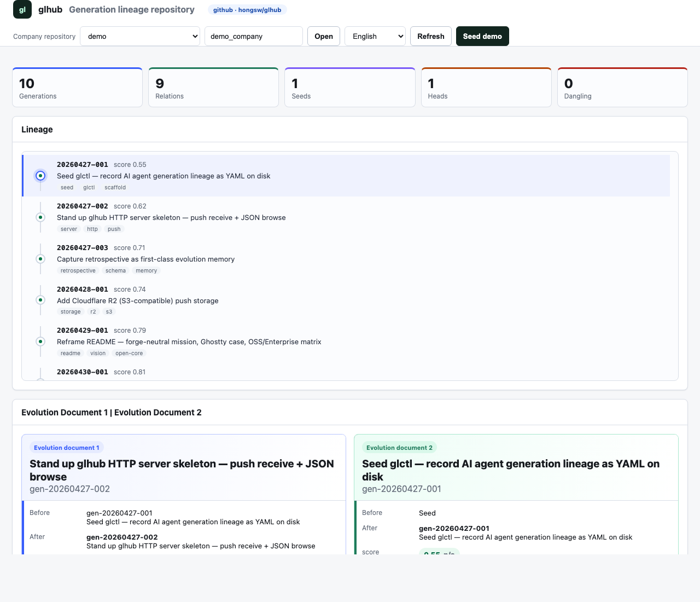Click the Lineage panel heading
Screen dimensions: 700x602
point(37,130)
